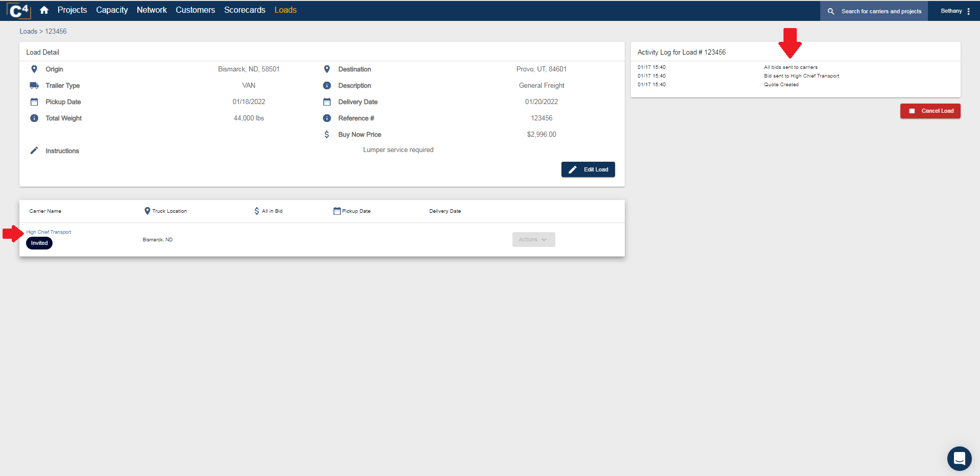Click the Instructions pencil icon
This screenshot has width=980, height=476.
coord(34,151)
